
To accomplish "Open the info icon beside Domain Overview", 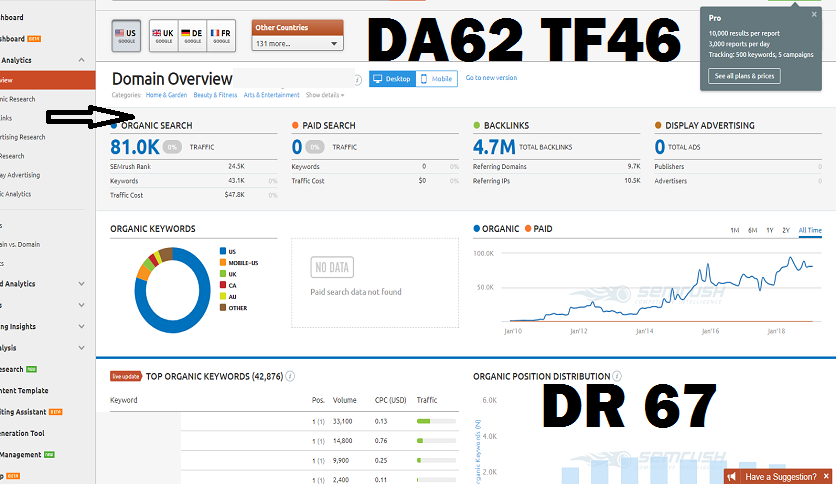I will [358, 80].
